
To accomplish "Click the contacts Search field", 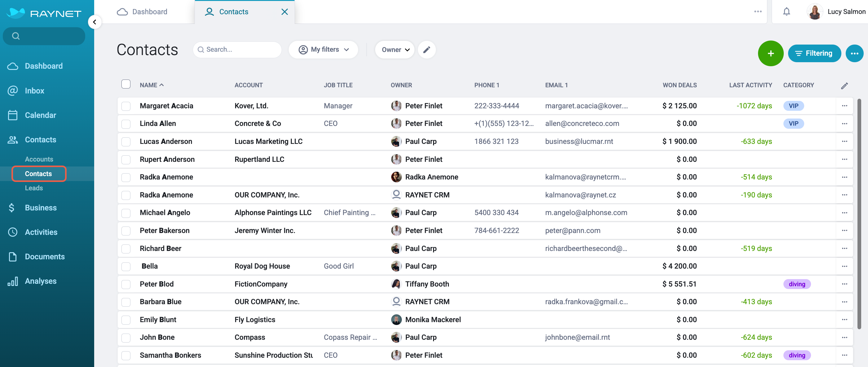I will point(237,50).
